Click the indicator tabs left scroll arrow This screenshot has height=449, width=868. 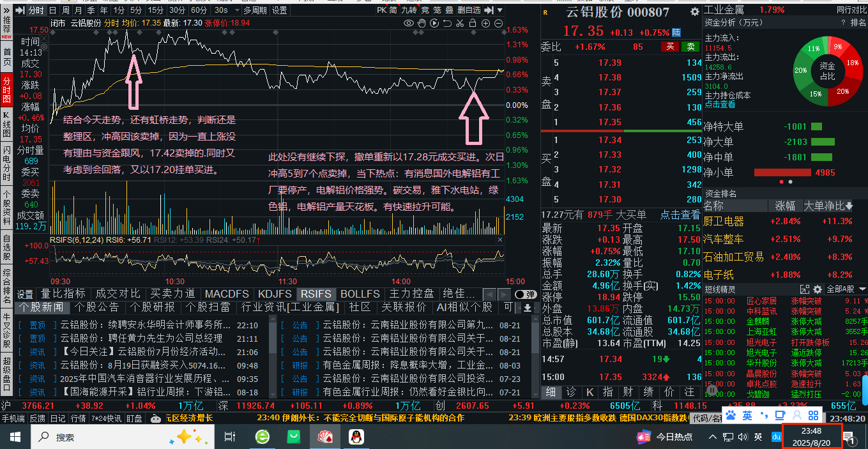pos(491,294)
